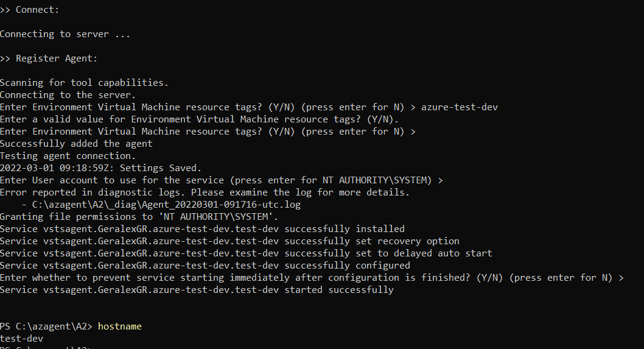
Task: Click the 'set to delayed auto start' line
Action: 246,253
